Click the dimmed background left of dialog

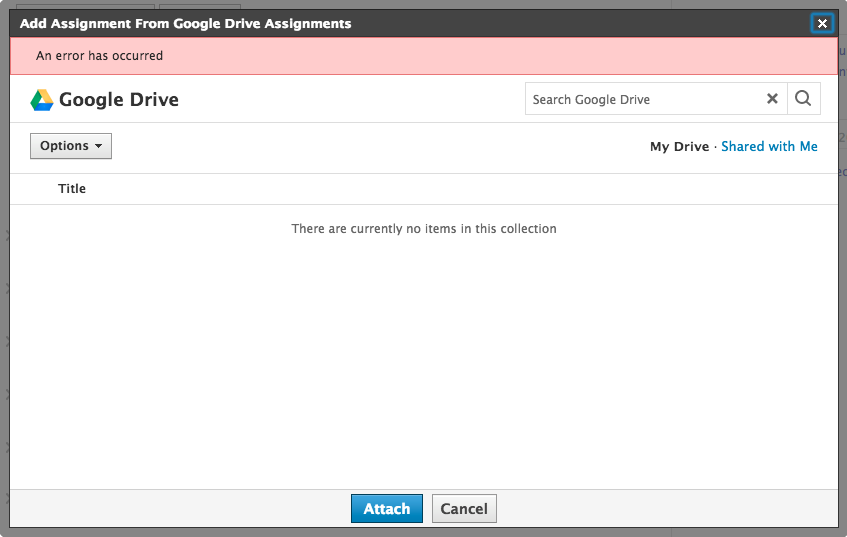4,300
